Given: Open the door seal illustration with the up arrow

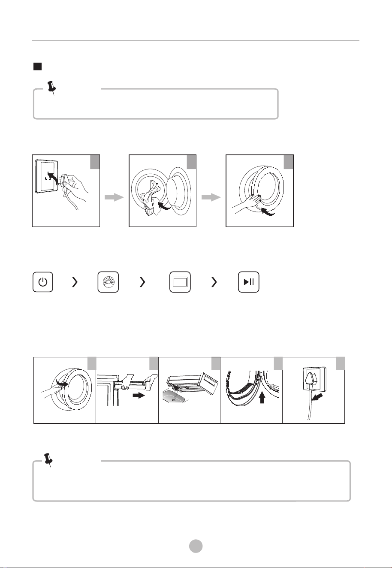Looking at the screenshot, I should pyautogui.click(x=251, y=390).
